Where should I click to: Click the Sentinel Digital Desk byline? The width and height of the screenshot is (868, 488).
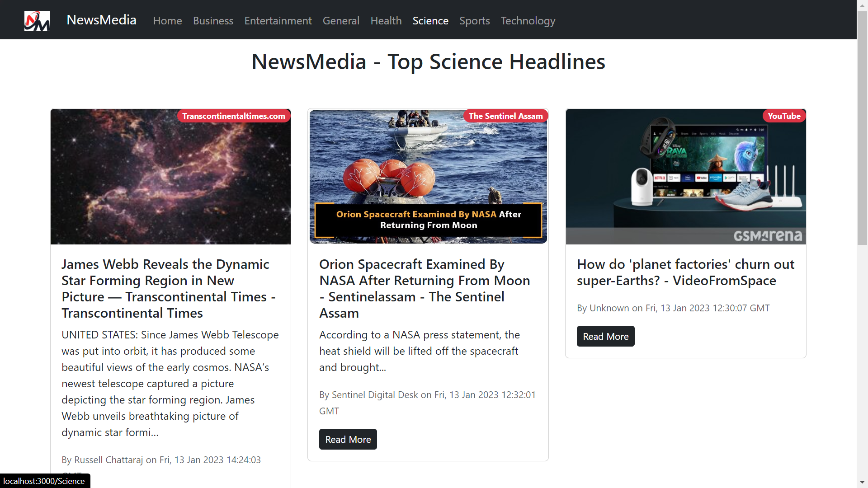click(x=427, y=403)
